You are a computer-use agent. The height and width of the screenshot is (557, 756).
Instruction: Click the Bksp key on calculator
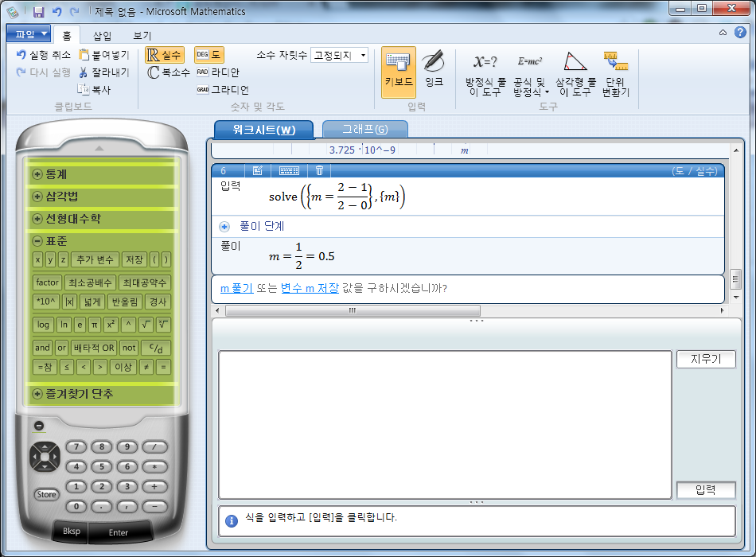pos(72,531)
